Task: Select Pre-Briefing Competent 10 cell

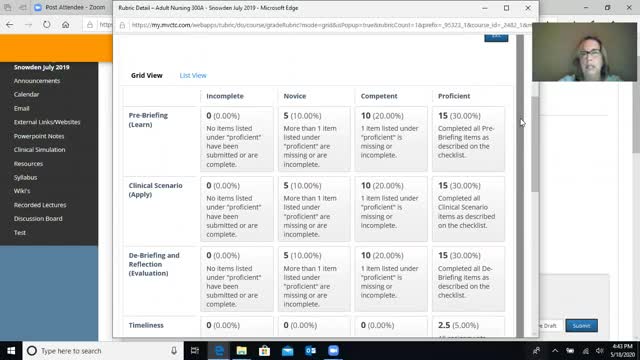Action: tap(391, 139)
